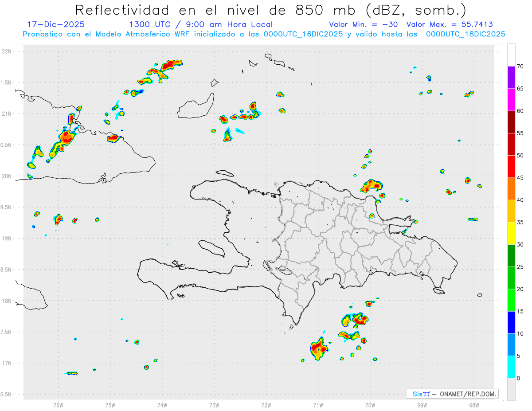532x411 pixels.
Task: Click the '55' label on the color scale
Action: (x=520, y=133)
